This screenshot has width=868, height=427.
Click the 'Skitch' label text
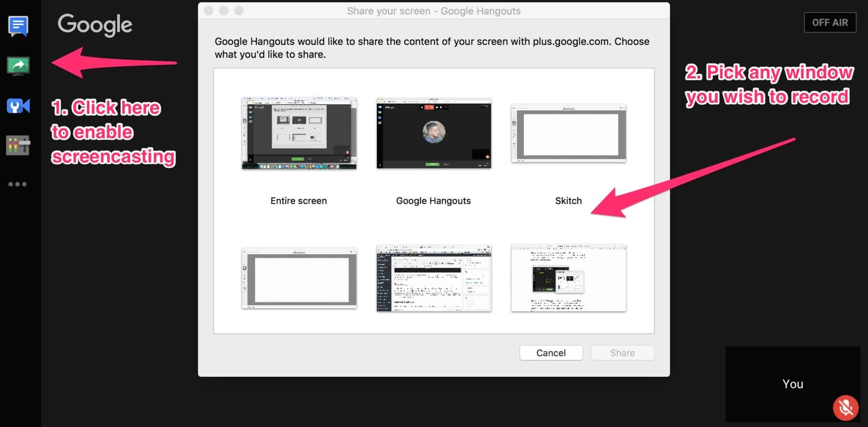click(x=568, y=201)
